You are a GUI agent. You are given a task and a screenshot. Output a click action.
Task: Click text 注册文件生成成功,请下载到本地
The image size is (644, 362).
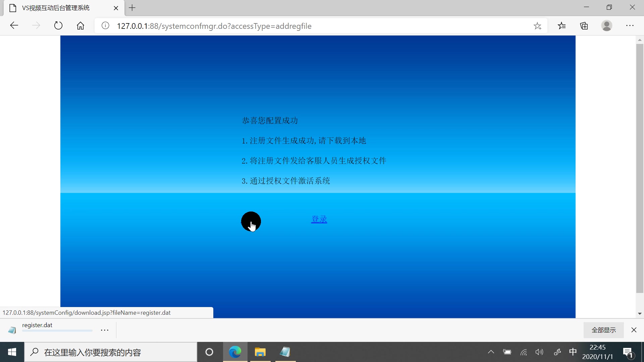pos(308,141)
